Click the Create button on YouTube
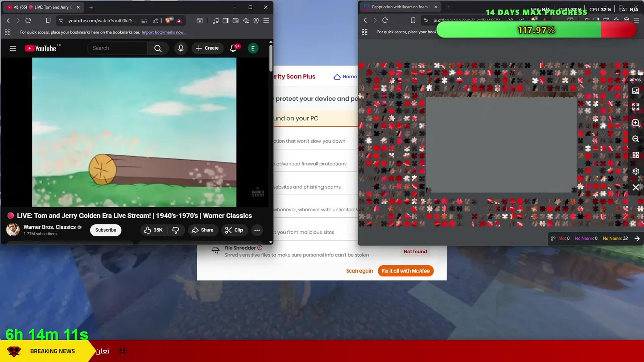 207,48
